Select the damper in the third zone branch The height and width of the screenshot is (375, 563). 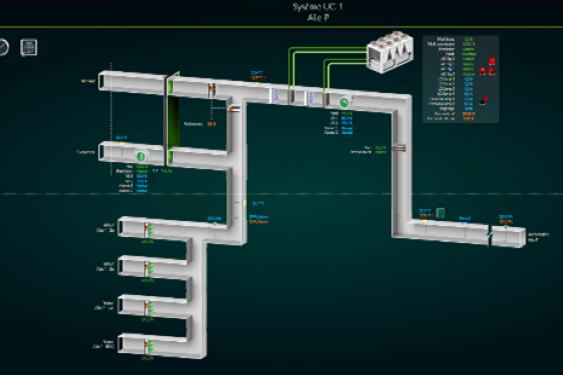point(148,308)
